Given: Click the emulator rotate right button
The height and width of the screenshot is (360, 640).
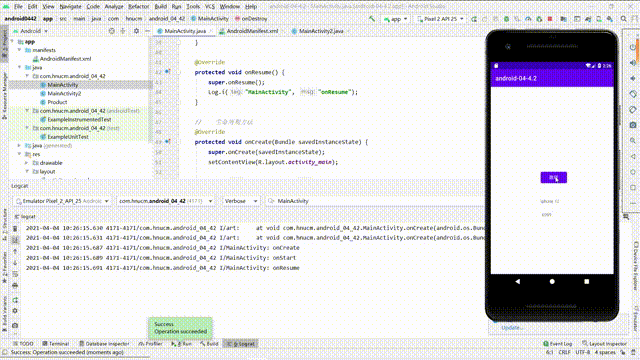Looking at the screenshot, I should 633,109.
